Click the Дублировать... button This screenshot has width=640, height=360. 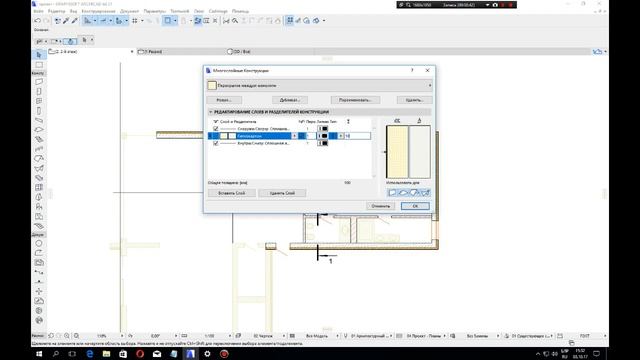290,100
